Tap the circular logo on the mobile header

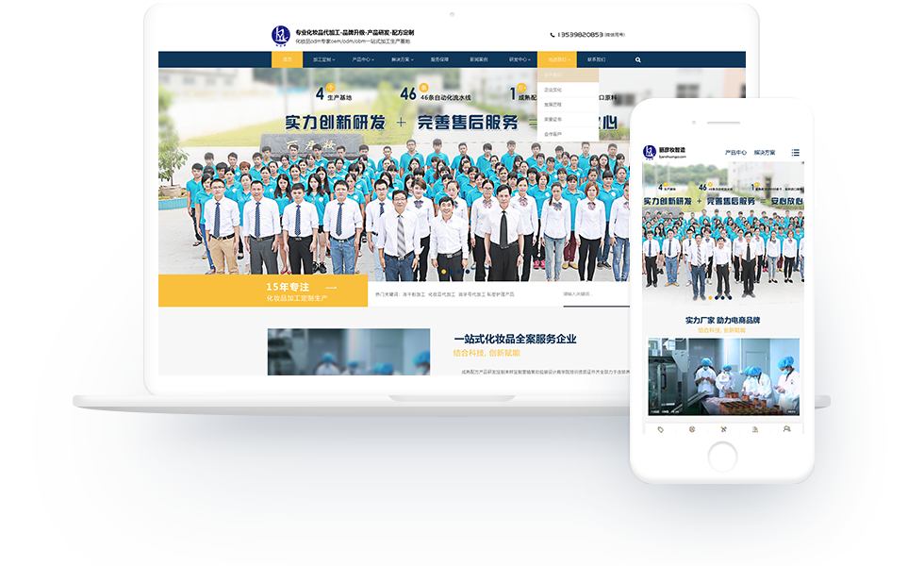click(649, 151)
